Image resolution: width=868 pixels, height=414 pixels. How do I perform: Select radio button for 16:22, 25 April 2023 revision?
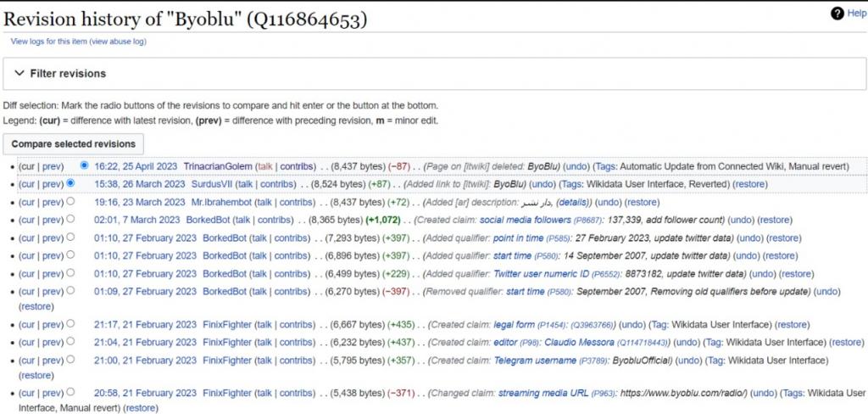click(x=84, y=165)
